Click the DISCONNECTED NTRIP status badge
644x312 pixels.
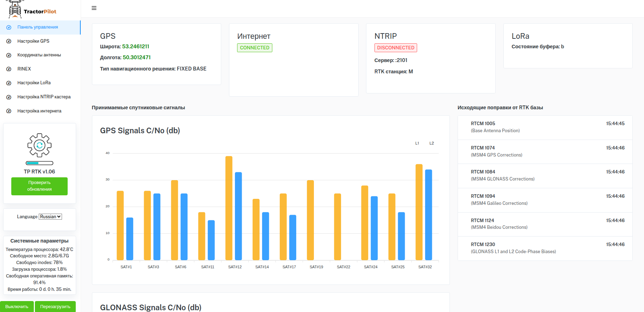coord(396,48)
